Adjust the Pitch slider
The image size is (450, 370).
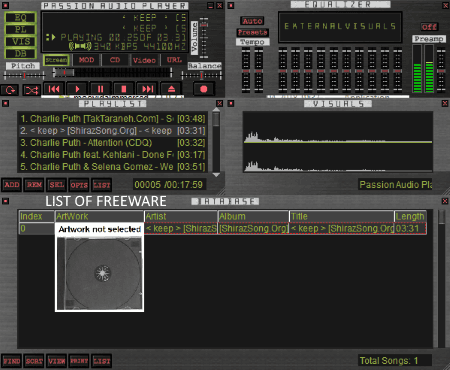[x=24, y=76]
